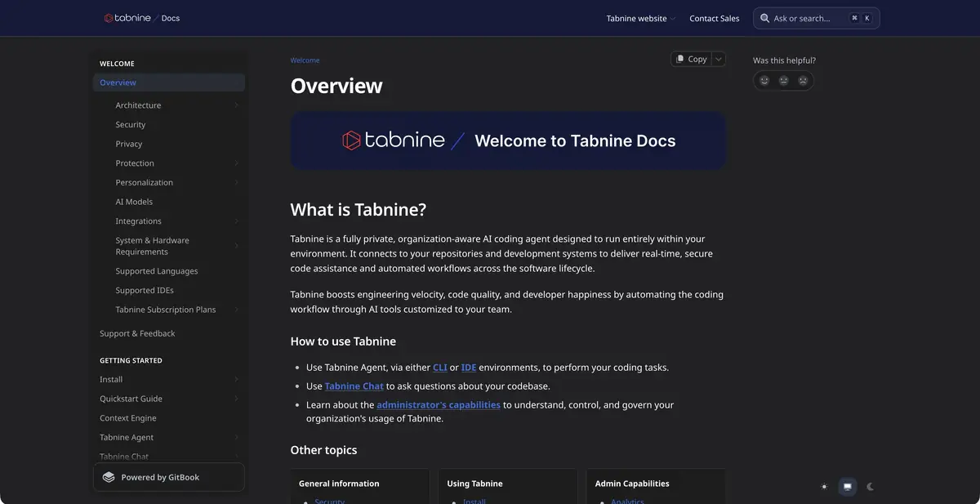Expand the Protection section chevron
The width and height of the screenshot is (980, 504).
[x=236, y=163]
